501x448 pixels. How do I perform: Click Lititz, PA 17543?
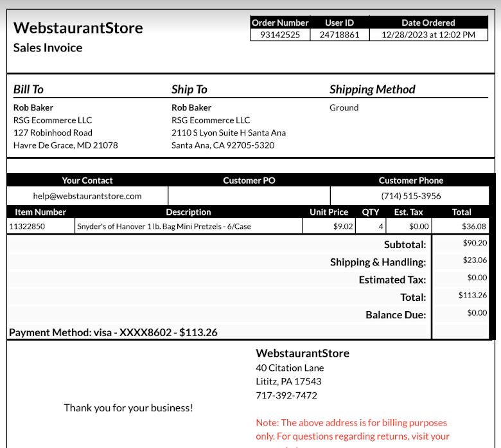pos(288,382)
